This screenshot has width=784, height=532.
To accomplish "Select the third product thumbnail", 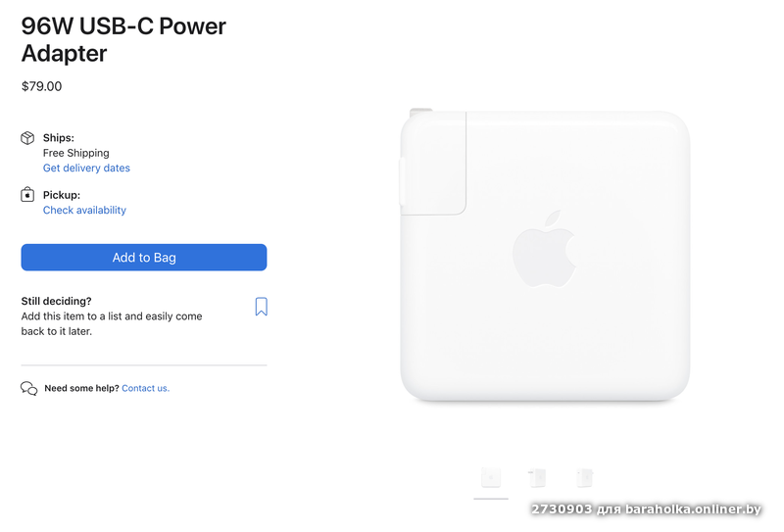I will 585,478.
